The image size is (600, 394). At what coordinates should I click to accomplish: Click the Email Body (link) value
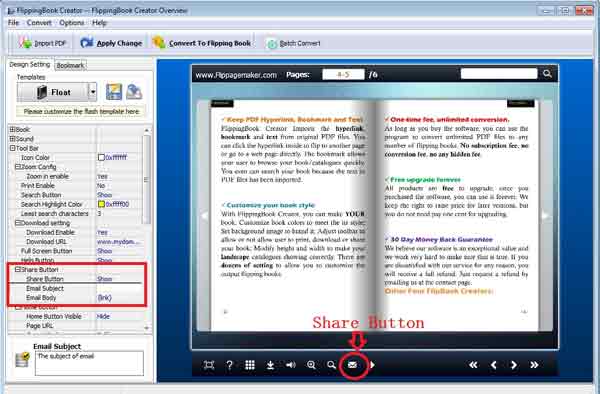click(105, 298)
